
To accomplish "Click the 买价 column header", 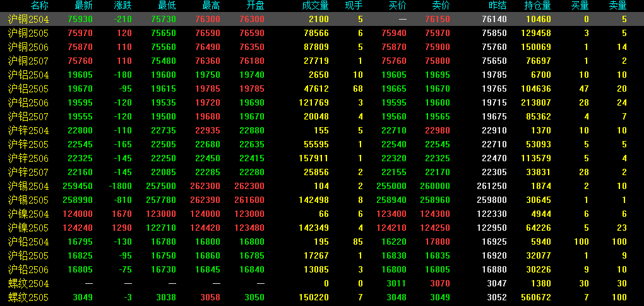I will pos(398,6).
